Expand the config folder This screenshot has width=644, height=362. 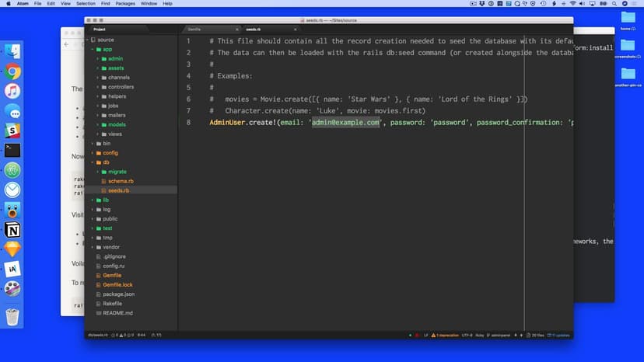[x=110, y=153]
